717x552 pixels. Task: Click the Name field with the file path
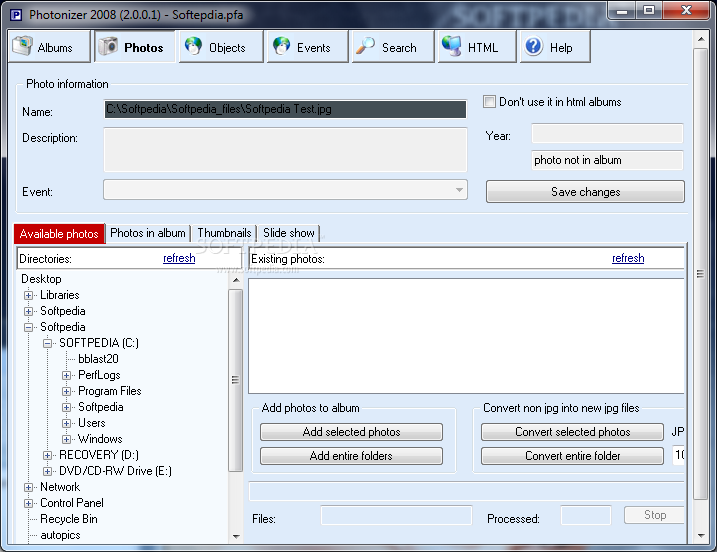(x=285, y=109)
